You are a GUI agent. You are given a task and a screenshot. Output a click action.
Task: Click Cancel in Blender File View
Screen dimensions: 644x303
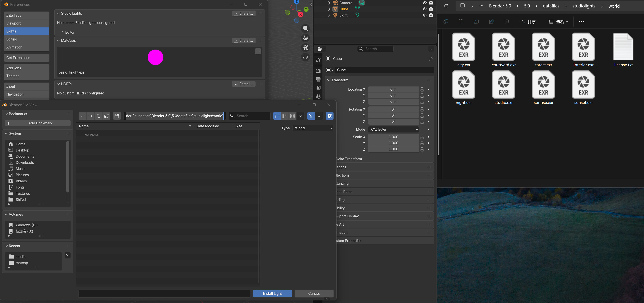[x=314, y=294]
